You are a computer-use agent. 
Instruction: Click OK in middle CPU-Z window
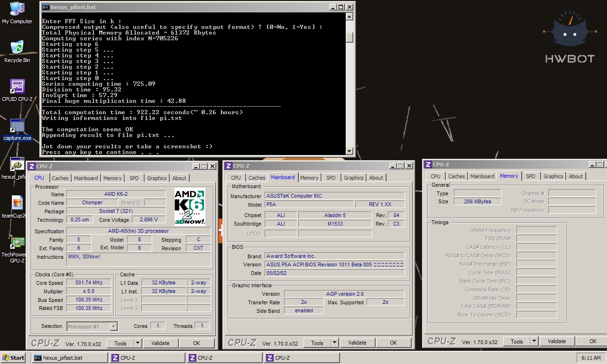point(393,343)
